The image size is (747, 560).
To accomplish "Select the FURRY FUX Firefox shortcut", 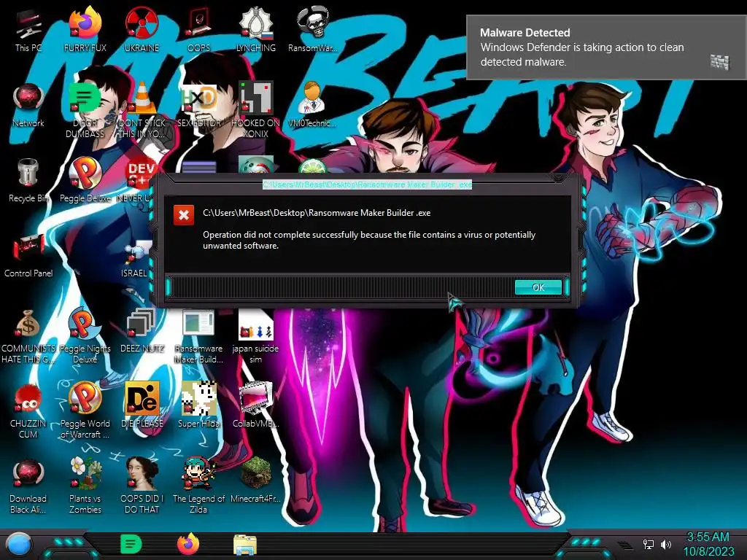I will (x=85, y=29).
